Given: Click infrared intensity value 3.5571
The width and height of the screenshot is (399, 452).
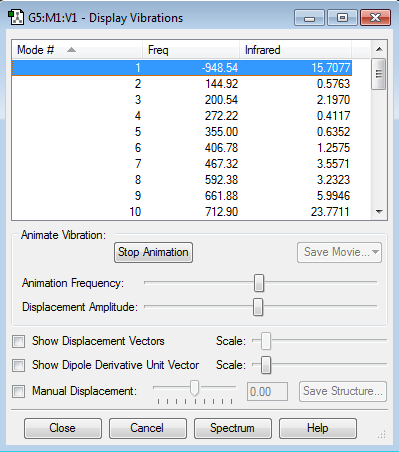Looking at the screenshot, I should coord(333,164).
